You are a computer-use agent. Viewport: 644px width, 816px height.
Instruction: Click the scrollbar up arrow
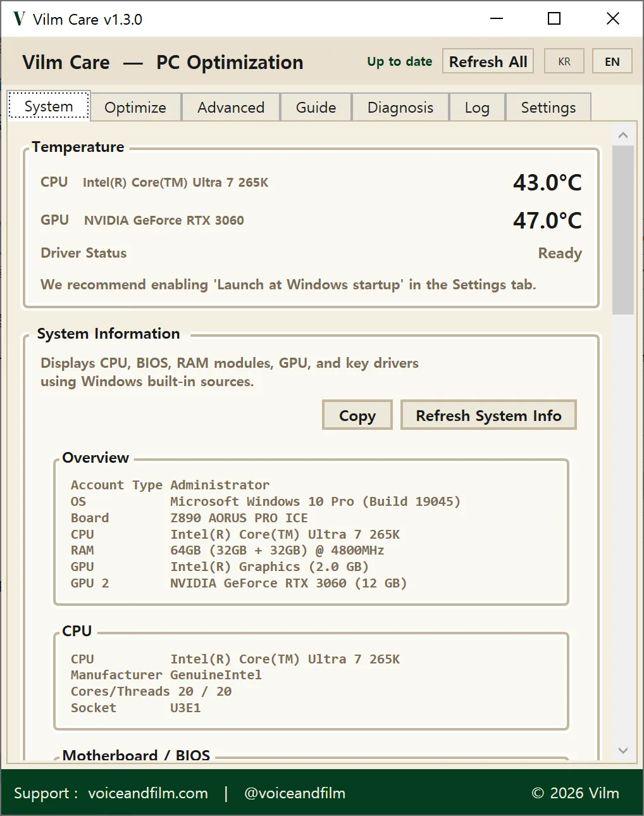623,135
